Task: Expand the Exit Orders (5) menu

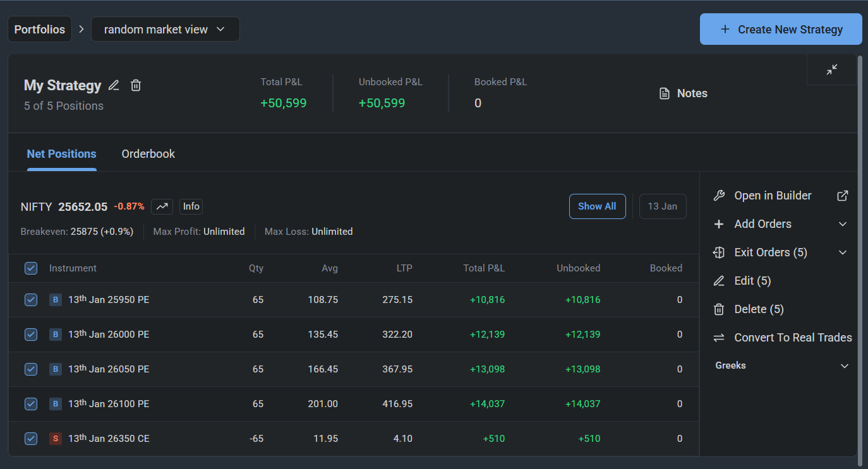Action: coord(842,252)
